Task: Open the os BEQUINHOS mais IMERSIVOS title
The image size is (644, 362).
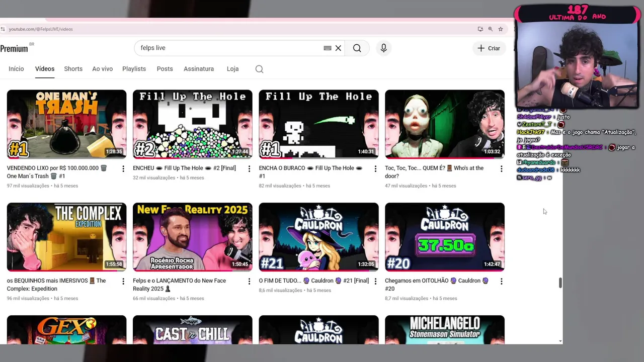Action: coord(56,285)
